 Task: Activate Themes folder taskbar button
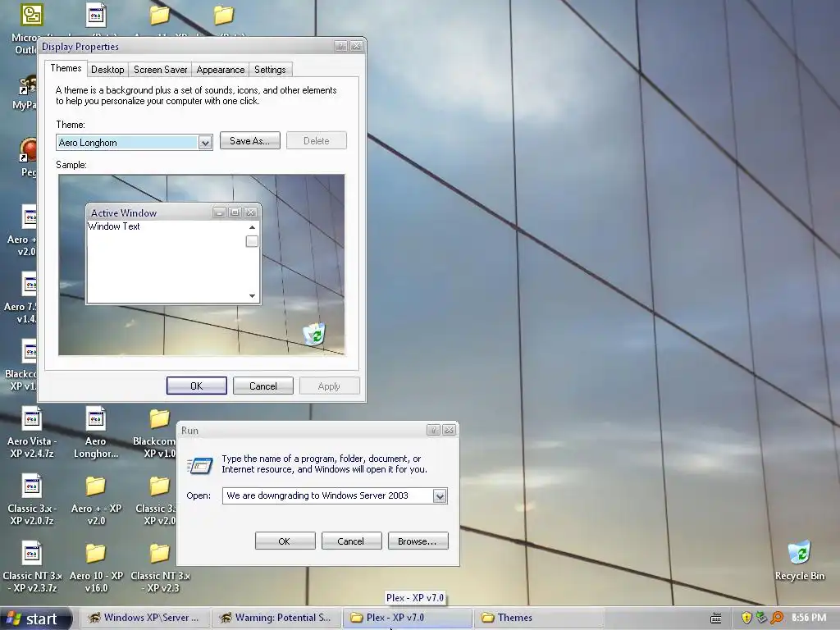click(539, 618)
